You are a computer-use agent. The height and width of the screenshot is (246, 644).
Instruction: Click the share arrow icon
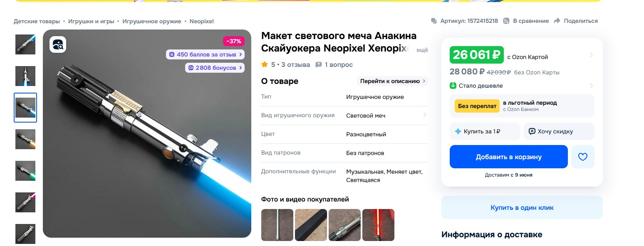click(x=557, y=21)
